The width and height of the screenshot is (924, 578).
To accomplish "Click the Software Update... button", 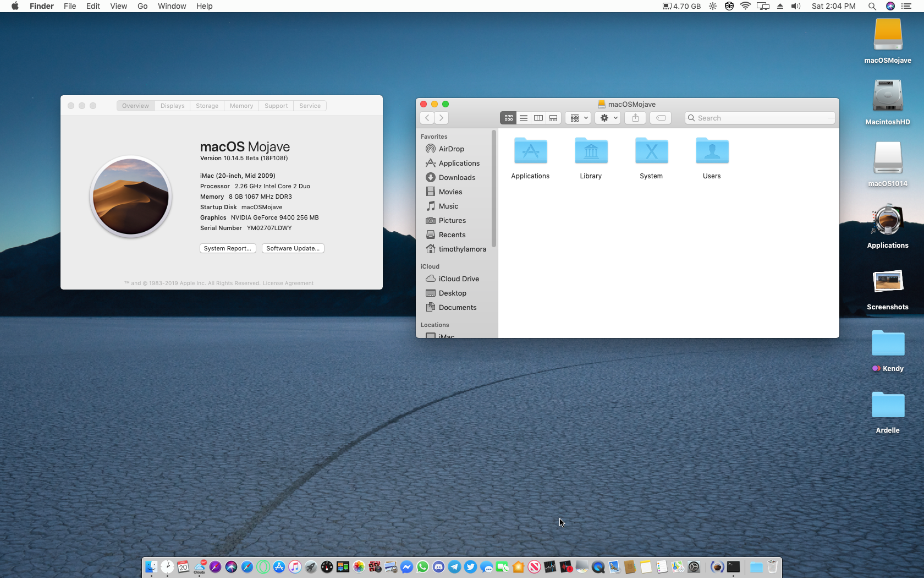I will 293,248.
